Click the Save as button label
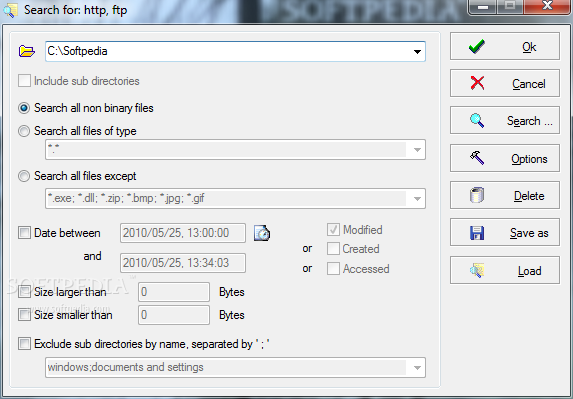The height and width of the screenshot is (399, 573). pyautogui.click(x=529, y=233)
